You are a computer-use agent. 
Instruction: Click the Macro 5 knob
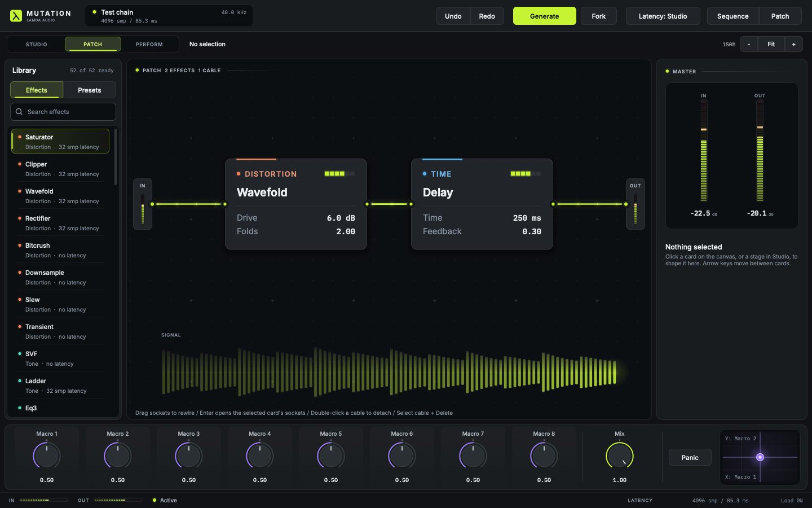[x=331, y=456]
